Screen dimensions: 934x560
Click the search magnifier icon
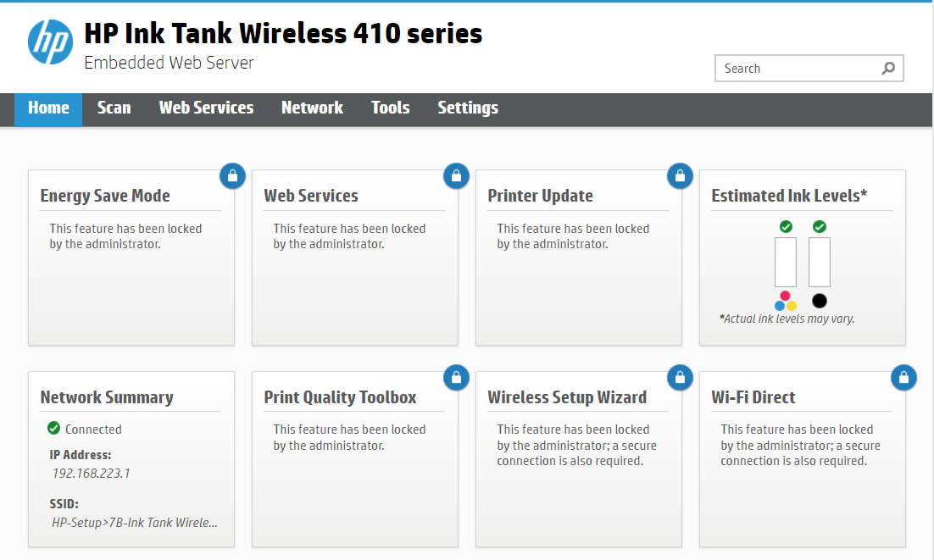[887, 68]
